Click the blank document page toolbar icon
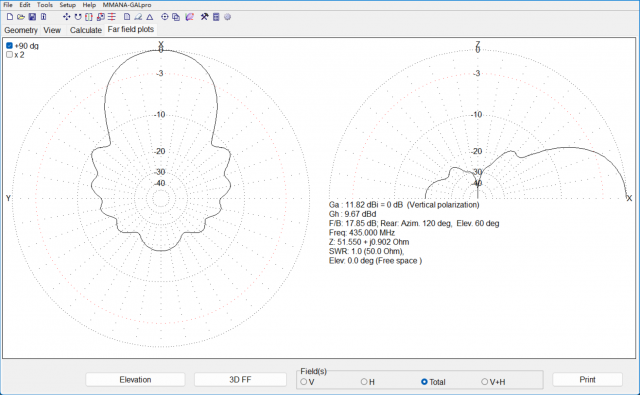Viewport: 640px width, 395px height. [x=127, y=17]
